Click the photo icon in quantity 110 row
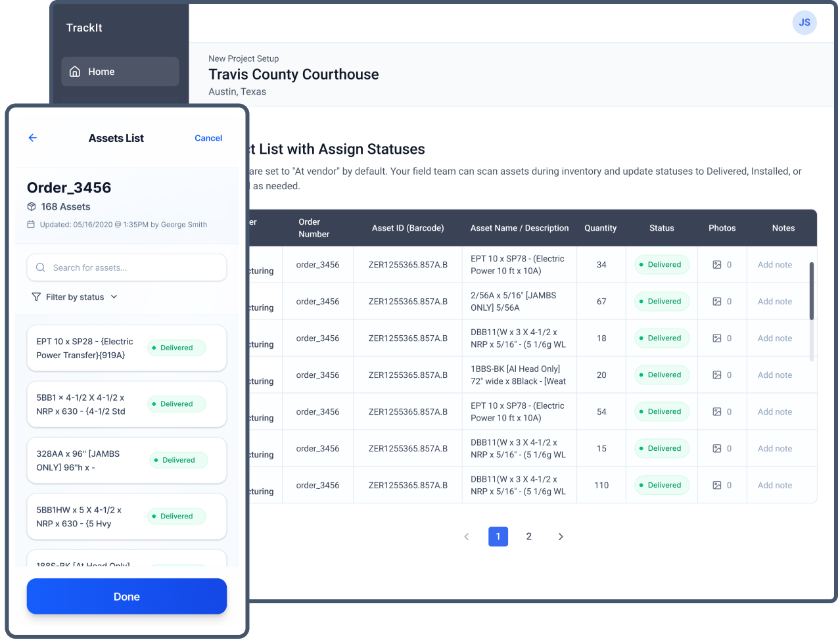This screenshot has height=644, width=838. tap(717, 486)
